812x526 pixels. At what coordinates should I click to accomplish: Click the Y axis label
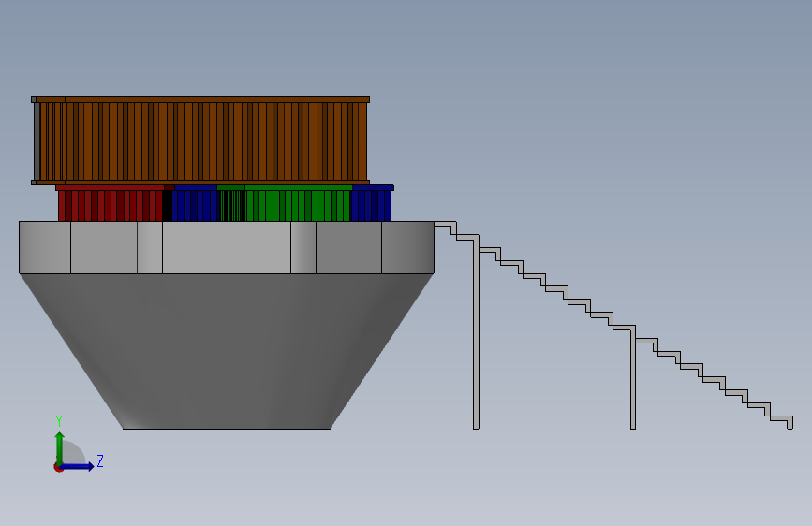tap(59, 421)
